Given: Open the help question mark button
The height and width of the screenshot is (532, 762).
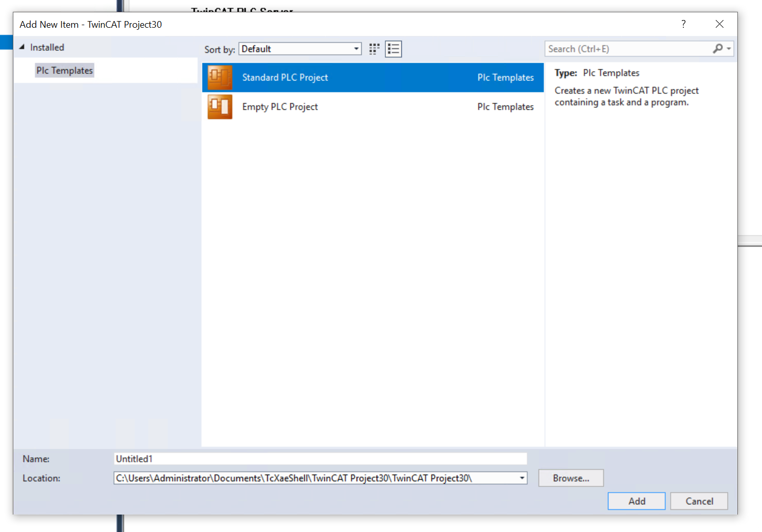Looking at the screenshot, I should [x=683, y=24].
